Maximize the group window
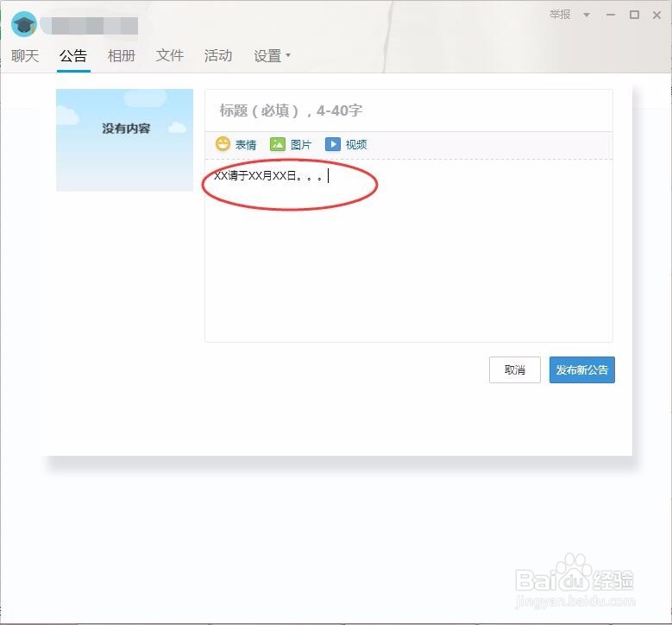 click(x=634, y=15)
